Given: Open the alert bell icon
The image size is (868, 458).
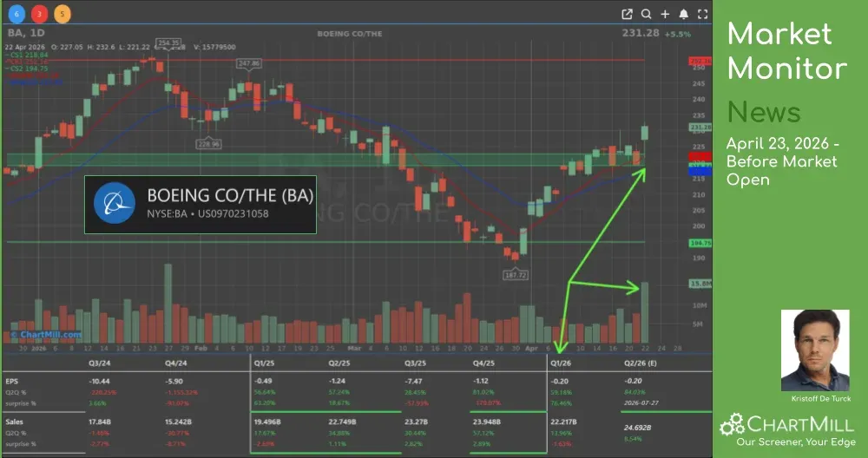Looking at the screenshot, I should click(x=684, y=15).
